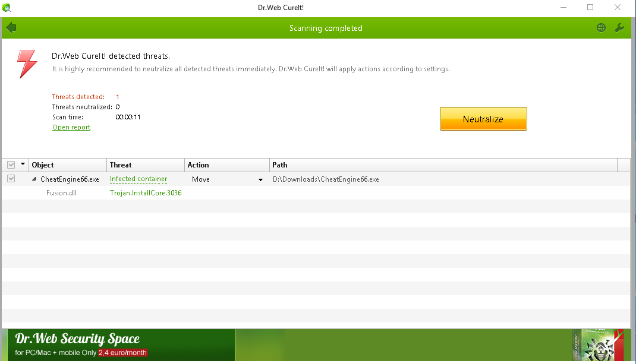Uncheck the CheatEngine66.exe row checkbox
Screen dimensions: 636x364
[x=11, y=179]
